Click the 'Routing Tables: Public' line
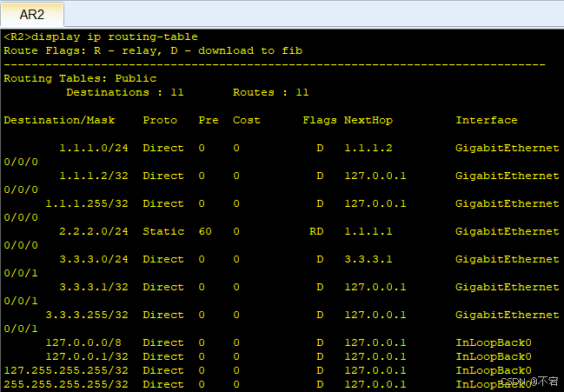Image resolution: width=564 pixels, height=392 pixels. (x=80, y=78)
